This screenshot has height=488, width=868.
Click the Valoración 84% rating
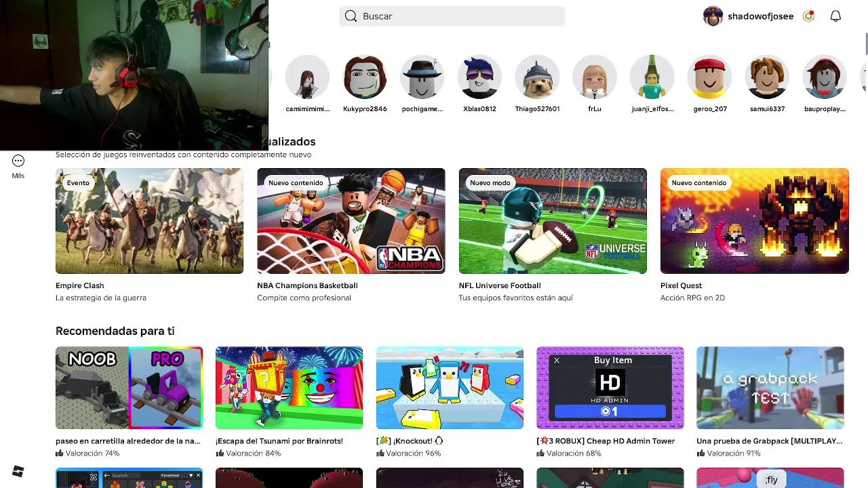248,453
